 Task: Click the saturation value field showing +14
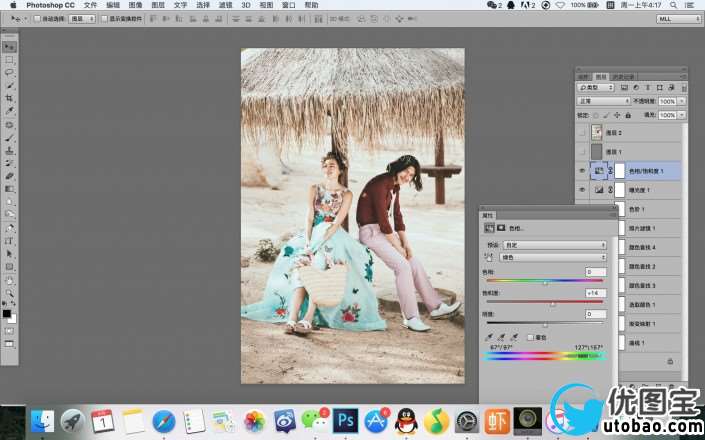(596, 293)
